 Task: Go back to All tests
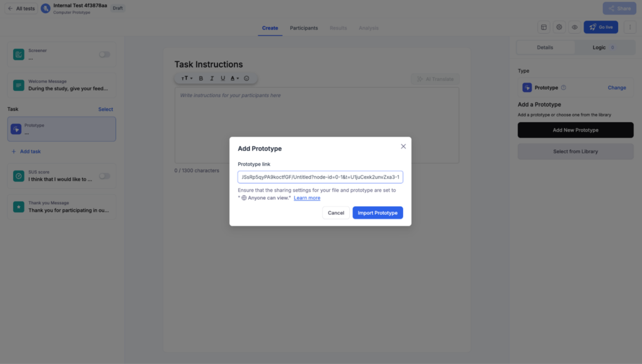coord(21,8)
